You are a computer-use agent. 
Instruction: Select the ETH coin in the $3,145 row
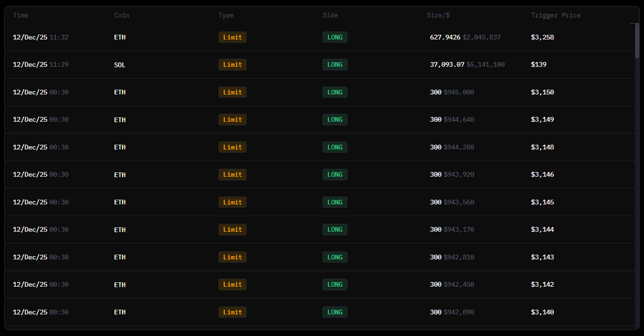pos(120,203)
